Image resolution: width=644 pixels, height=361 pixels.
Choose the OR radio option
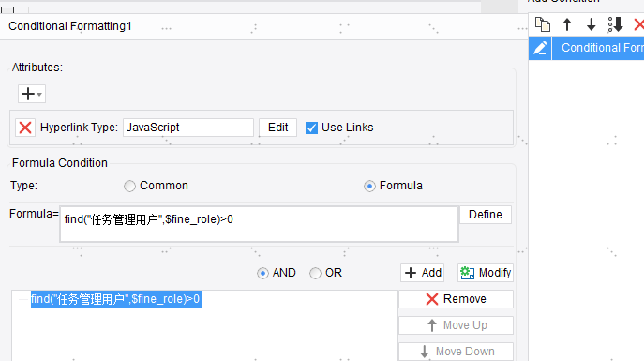click(x=315, y=273)
